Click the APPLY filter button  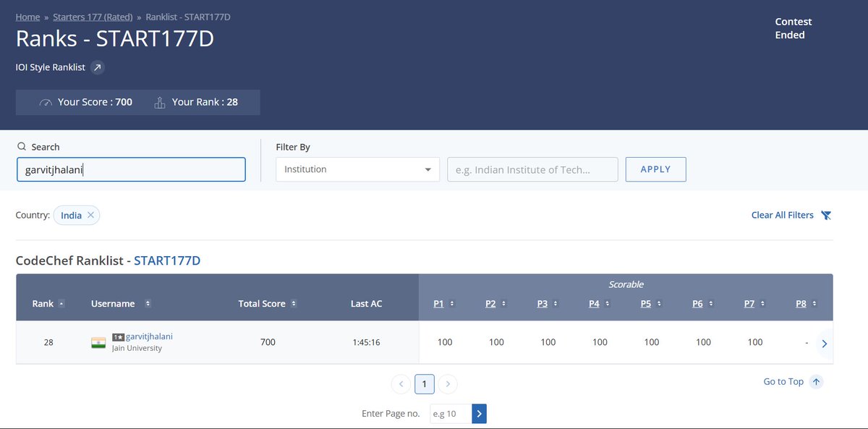pyautogui.click(x=655, y=169)
